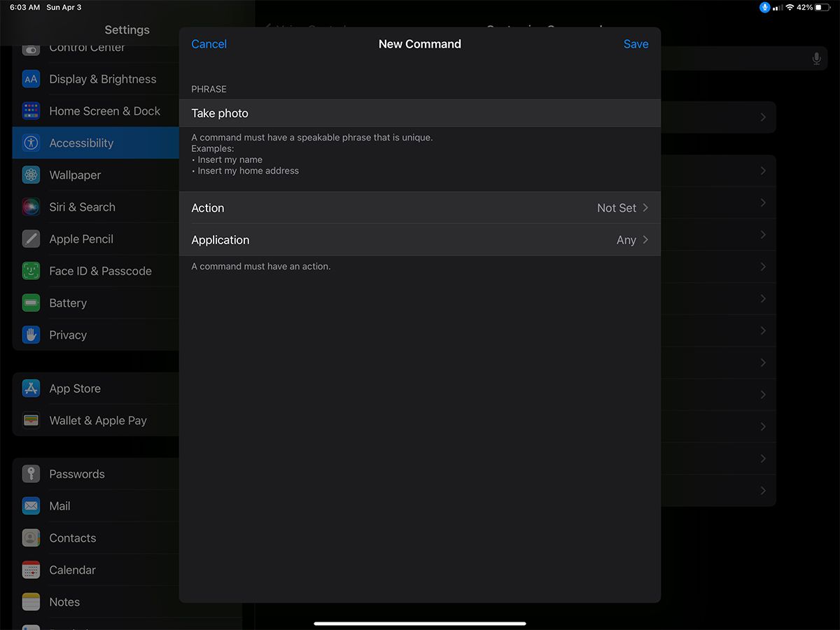Tap the Voice Control microphone status icon
The image size is (840, 630).
(x=764, y=7)
